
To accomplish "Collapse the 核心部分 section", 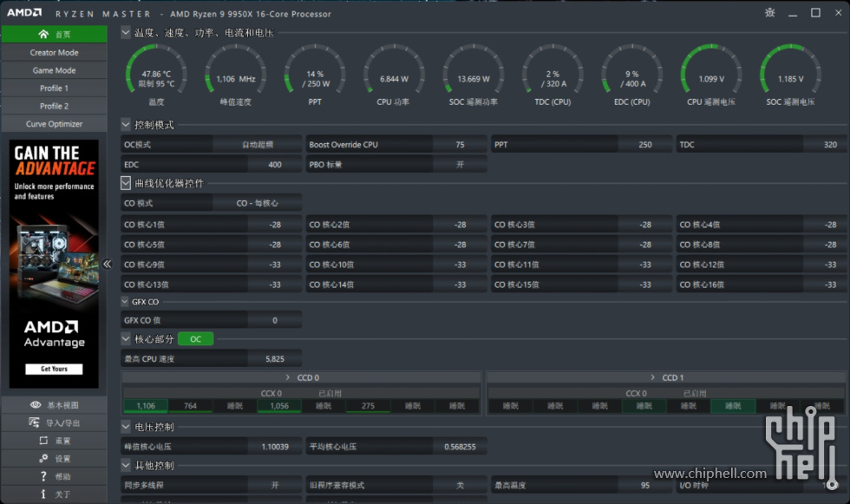I will point(126,339).
